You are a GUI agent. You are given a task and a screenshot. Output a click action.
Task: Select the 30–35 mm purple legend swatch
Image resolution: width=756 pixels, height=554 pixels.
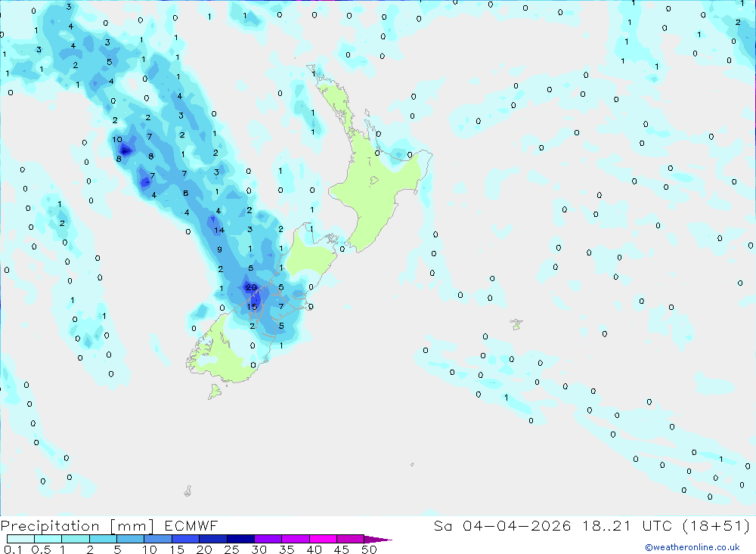pos(268,539)
